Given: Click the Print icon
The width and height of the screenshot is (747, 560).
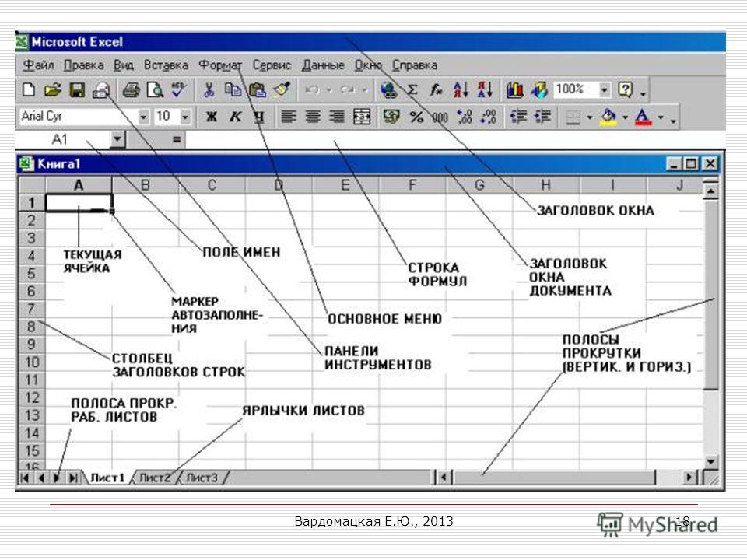Looking at the screenshot, I should pyautogui.click(x=131, y=89).
